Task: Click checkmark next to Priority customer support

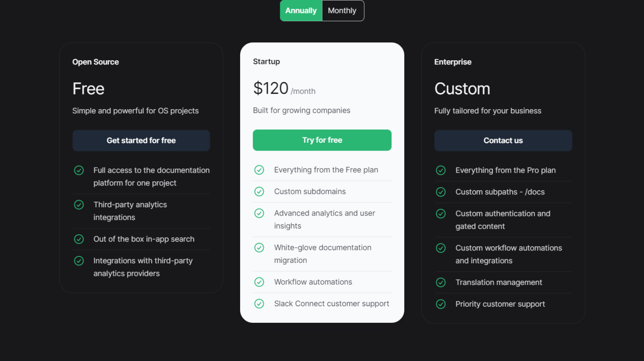Action: coord(441,304)
